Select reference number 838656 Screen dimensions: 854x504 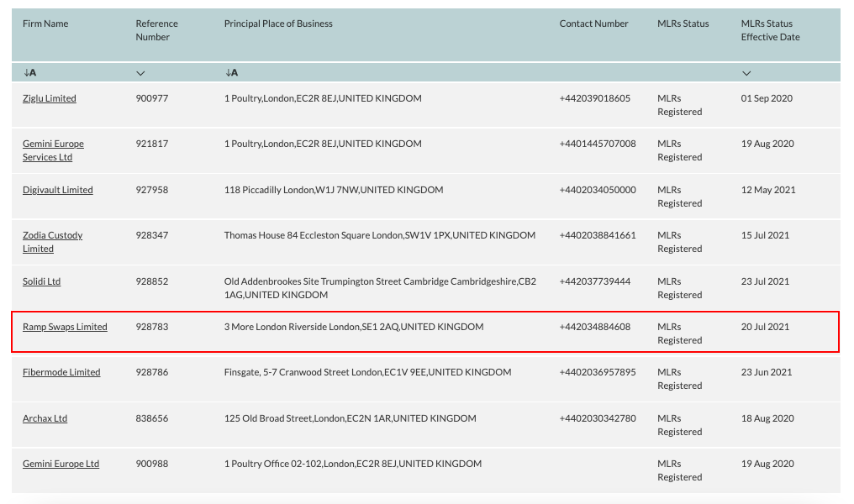coord(152,418)
